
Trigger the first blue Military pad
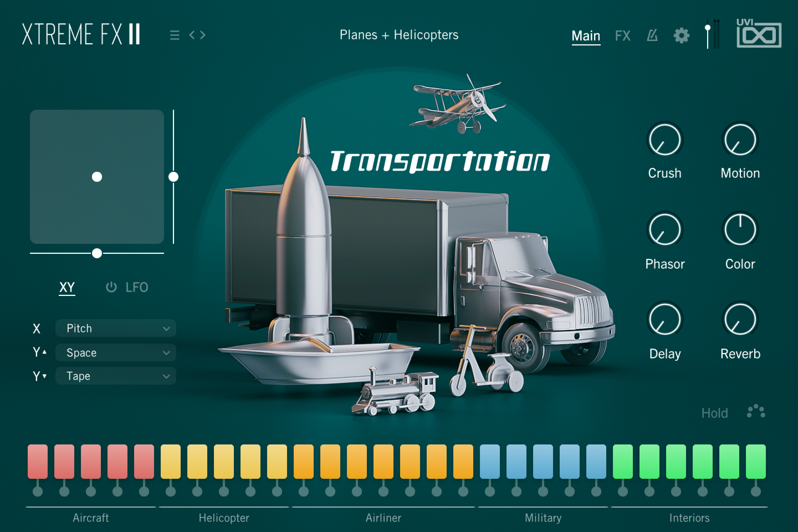490,461
